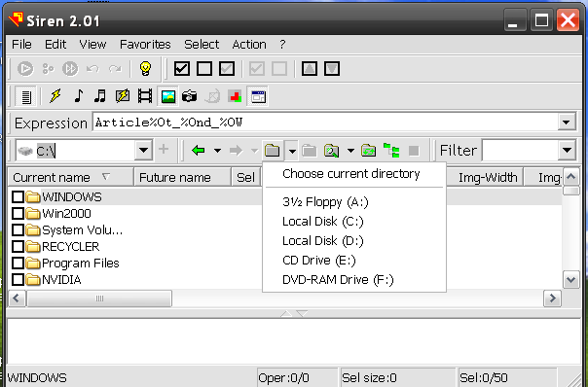Tick the Program Files checkbox
Viewport: 588px width, 387px height.
18,263
